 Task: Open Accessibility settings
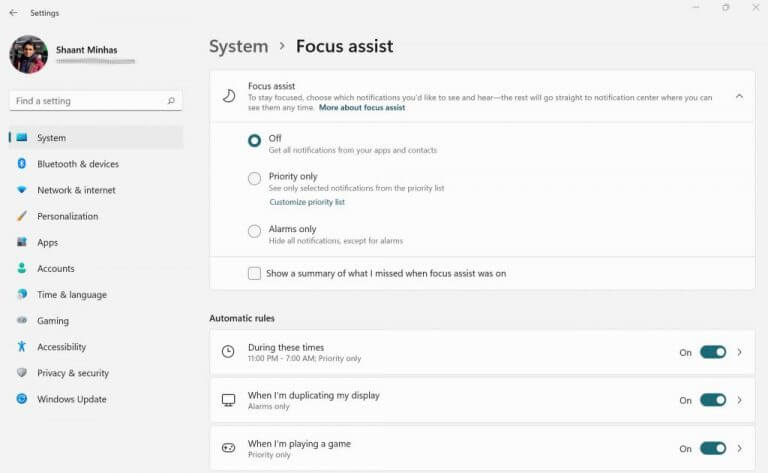(x=96, y=347)
